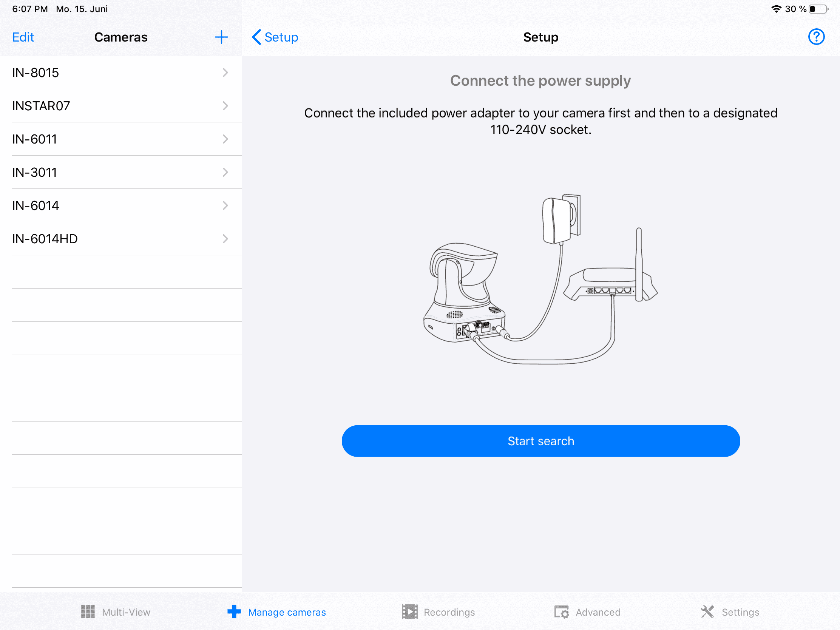Tap the Settings tools icon

707,612
